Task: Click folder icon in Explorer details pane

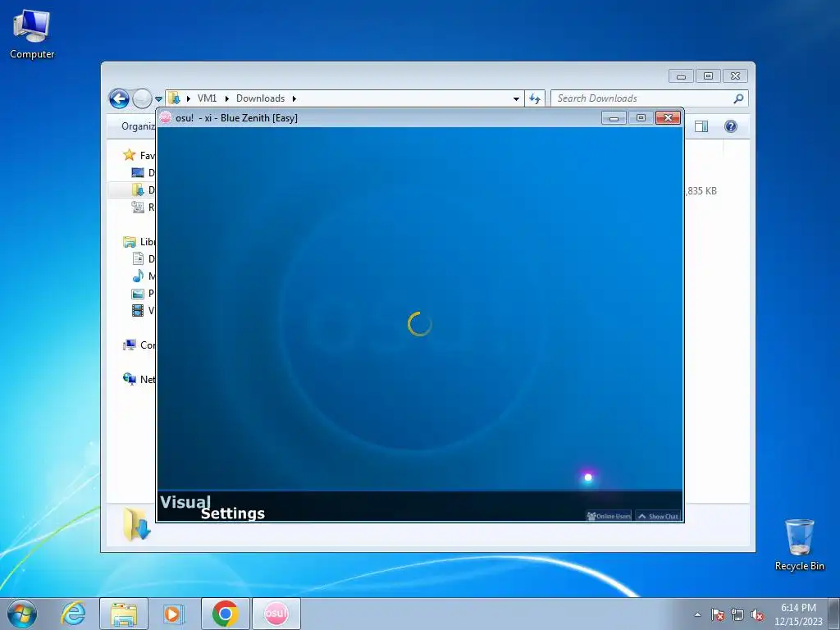Action: tap(137, 524)
